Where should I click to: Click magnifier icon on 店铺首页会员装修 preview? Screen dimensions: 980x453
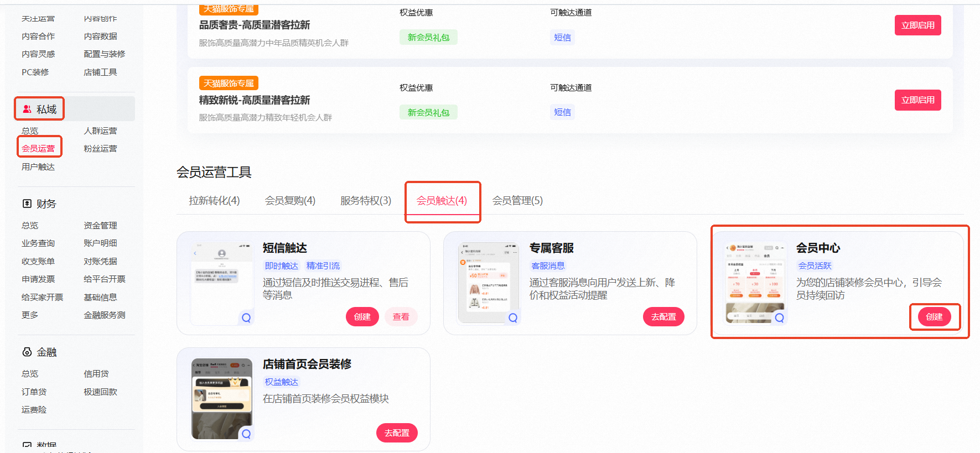point(246,434)
